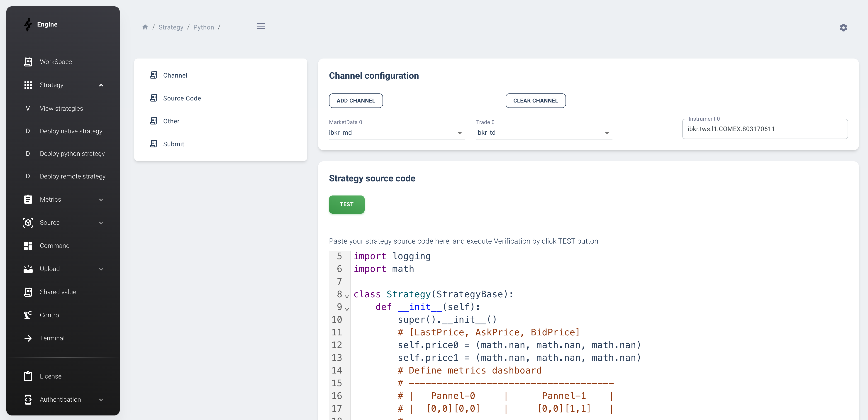Click the Channel step icon
Screen dimensions: 868x420
153,75
